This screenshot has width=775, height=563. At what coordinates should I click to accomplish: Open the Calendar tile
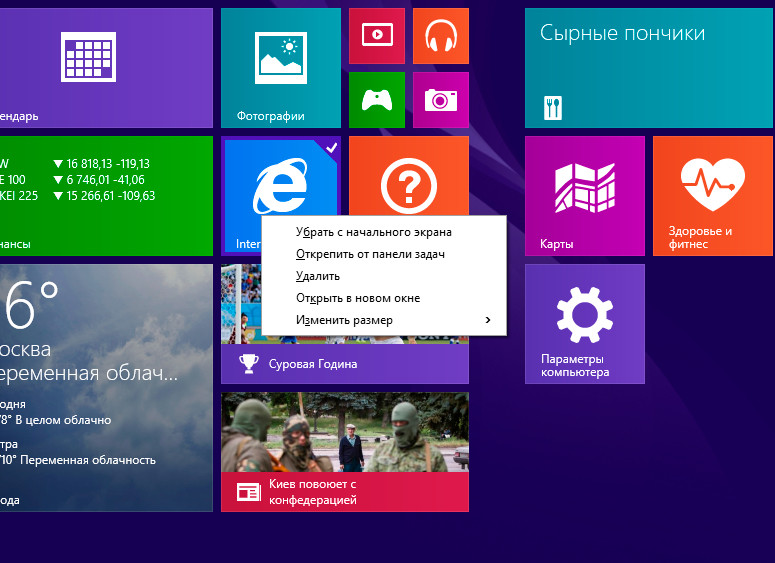(105, 66)
